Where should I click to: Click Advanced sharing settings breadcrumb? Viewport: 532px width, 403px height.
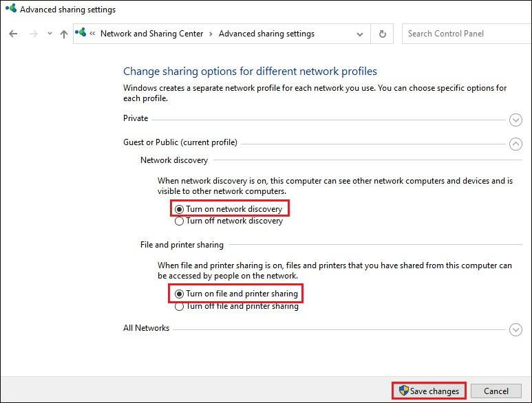point(266,34)
